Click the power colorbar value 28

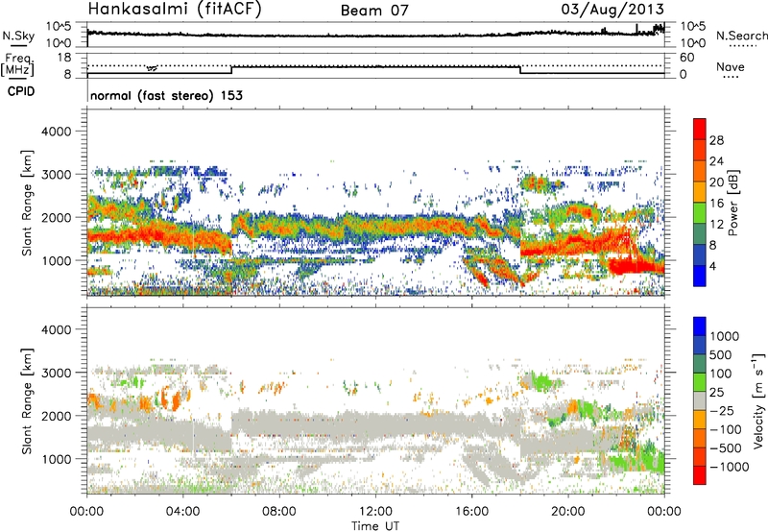pyautogui.click(x=716, y=140)
